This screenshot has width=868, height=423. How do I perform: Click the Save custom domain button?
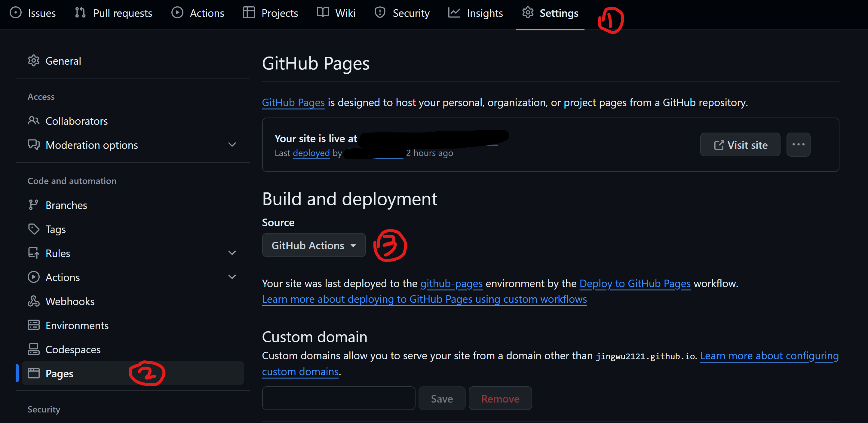tap(442, 398)
